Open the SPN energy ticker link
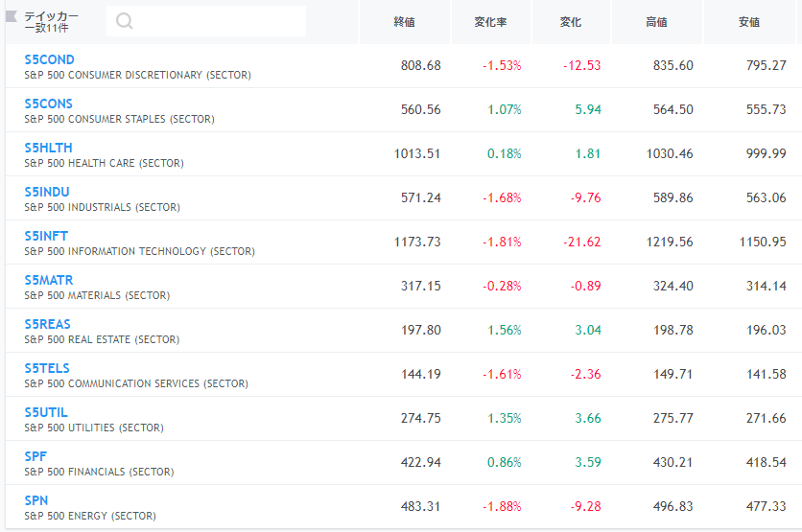Viewport: 802px width, 532px height. [36, 500]
